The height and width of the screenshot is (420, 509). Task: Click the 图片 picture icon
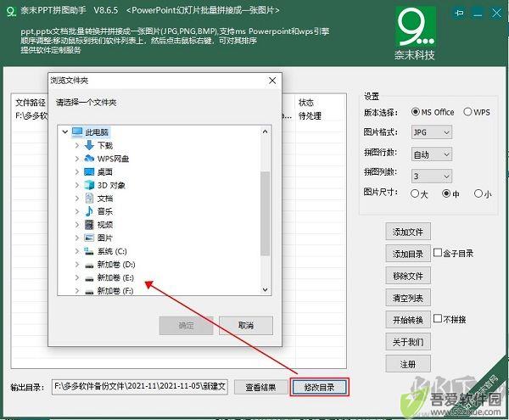pos(89,238)
